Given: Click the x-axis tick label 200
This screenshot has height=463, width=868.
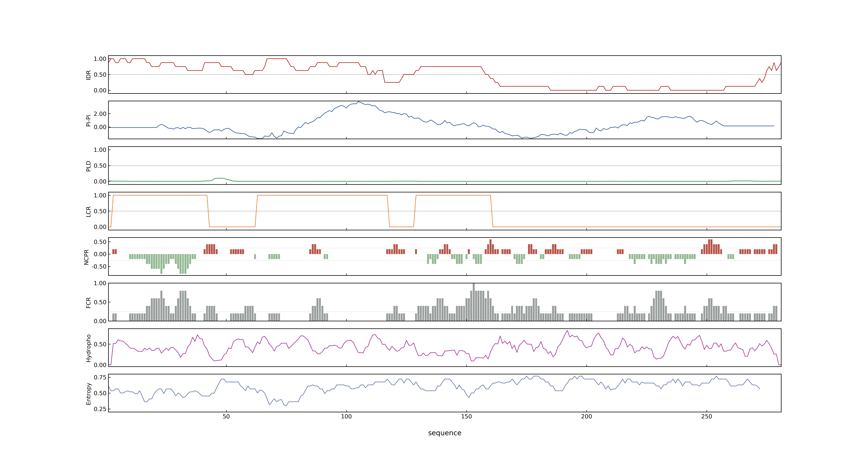Looking at the screenshot, I should pyautogui.click(x=586, y=416).
